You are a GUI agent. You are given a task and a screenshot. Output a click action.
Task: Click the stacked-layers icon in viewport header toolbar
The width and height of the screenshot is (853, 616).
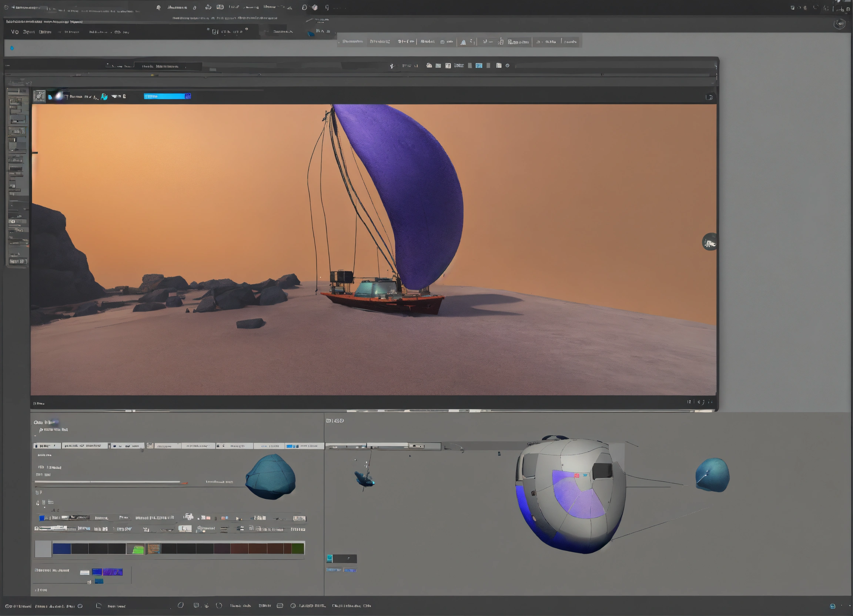(x=429, y=66)
